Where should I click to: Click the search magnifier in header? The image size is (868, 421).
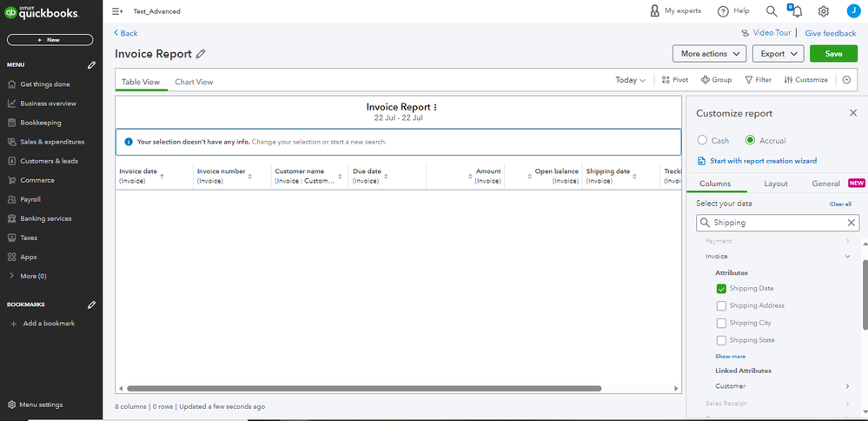[772, 11]
